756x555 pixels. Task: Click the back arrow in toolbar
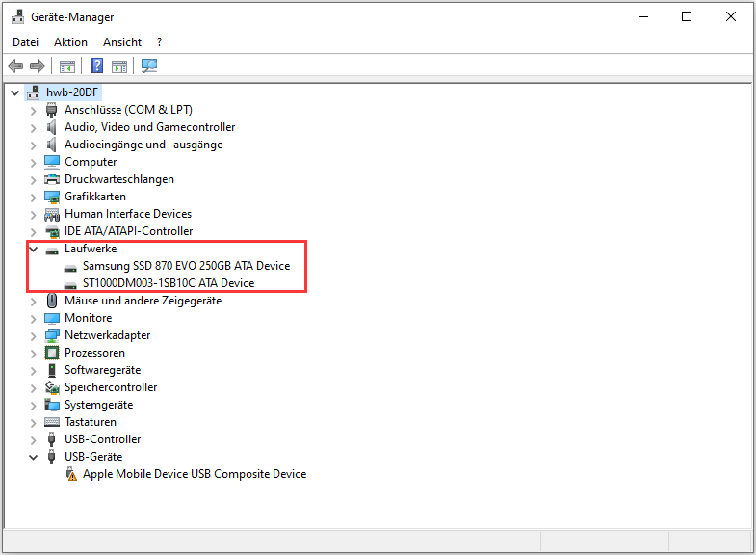click(x=15, y=66)
